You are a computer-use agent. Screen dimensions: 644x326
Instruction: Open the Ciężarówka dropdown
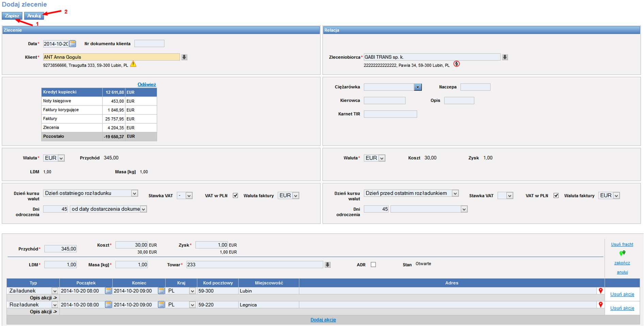418,87
